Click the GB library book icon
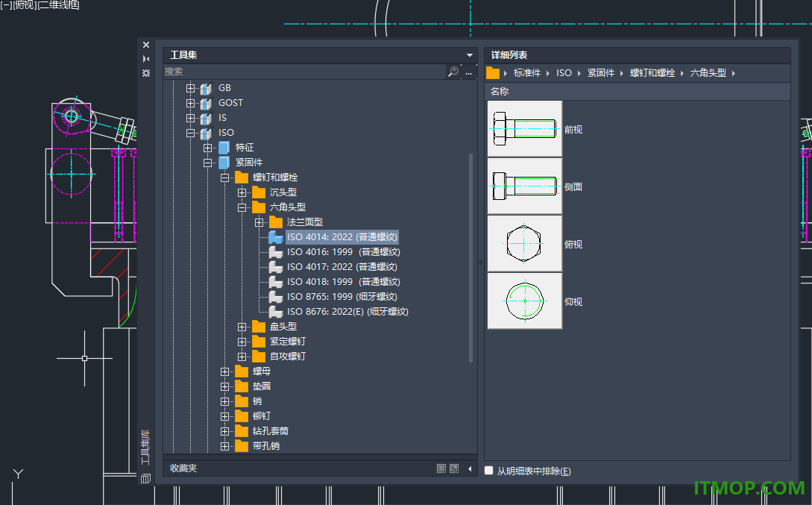Screen dimensions: 812x505 [x=206, y=89]
